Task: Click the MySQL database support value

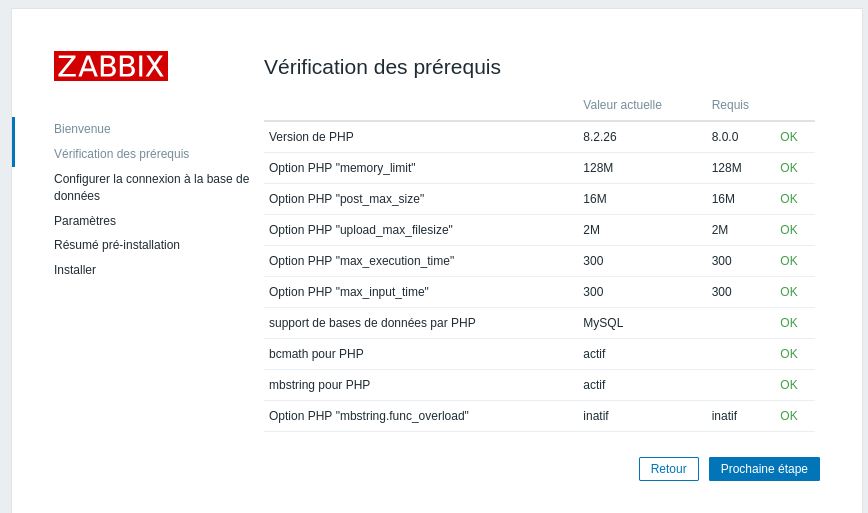Action: [x=603, y=323]
